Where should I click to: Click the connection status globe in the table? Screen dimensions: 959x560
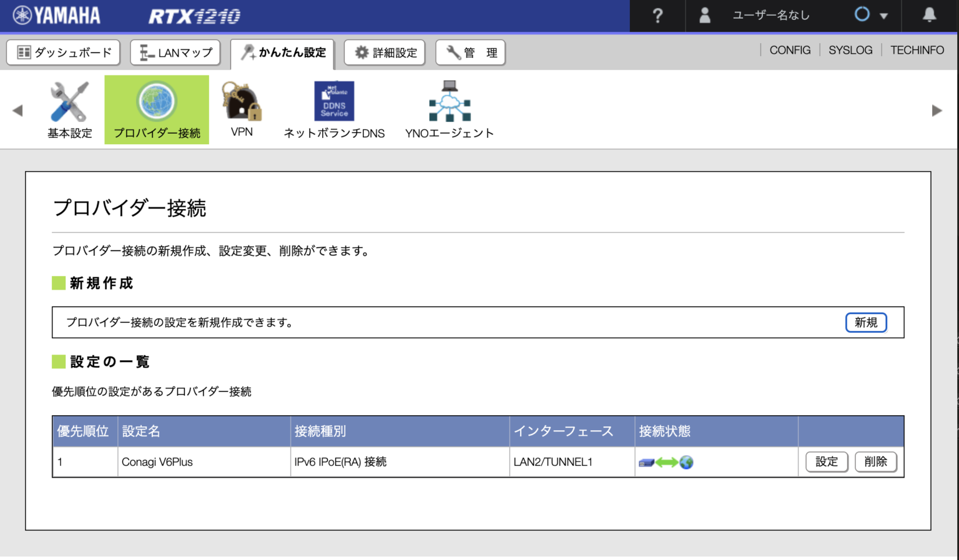click(687, 462)
